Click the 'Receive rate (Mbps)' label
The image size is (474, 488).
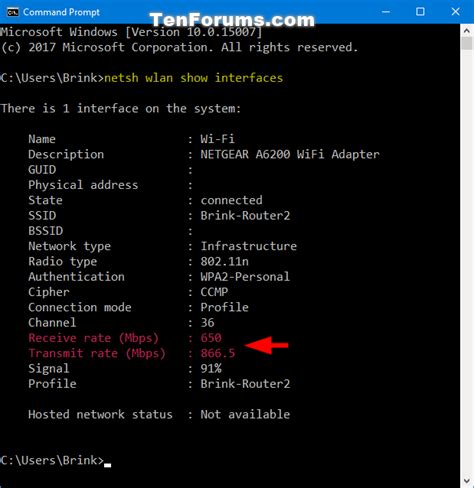click(x=94, y=338)
